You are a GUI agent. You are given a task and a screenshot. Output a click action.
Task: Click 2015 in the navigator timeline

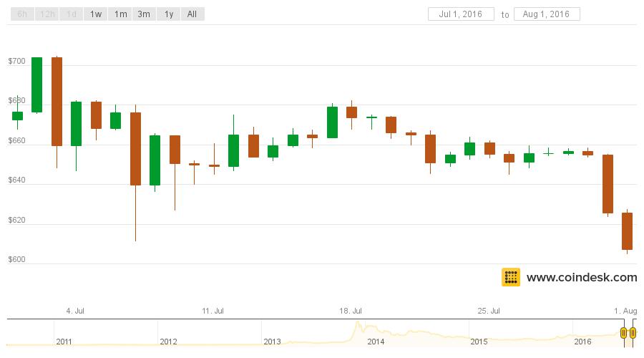[x=479, y=342]
